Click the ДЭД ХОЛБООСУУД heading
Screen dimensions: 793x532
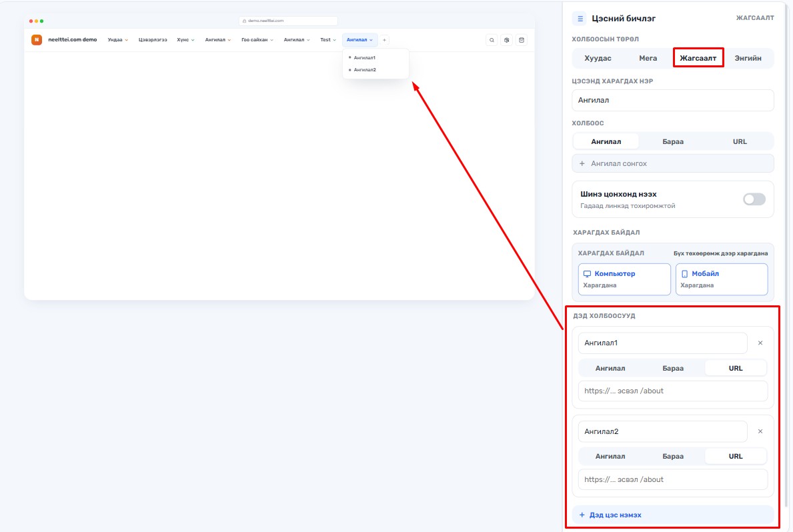point(604,315)
